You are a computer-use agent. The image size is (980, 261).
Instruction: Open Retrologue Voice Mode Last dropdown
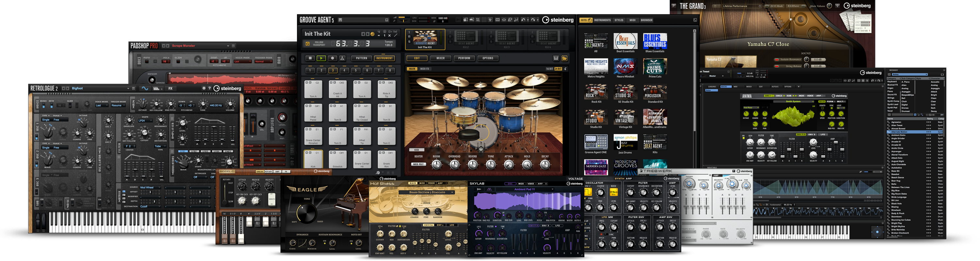pos(101,106)
